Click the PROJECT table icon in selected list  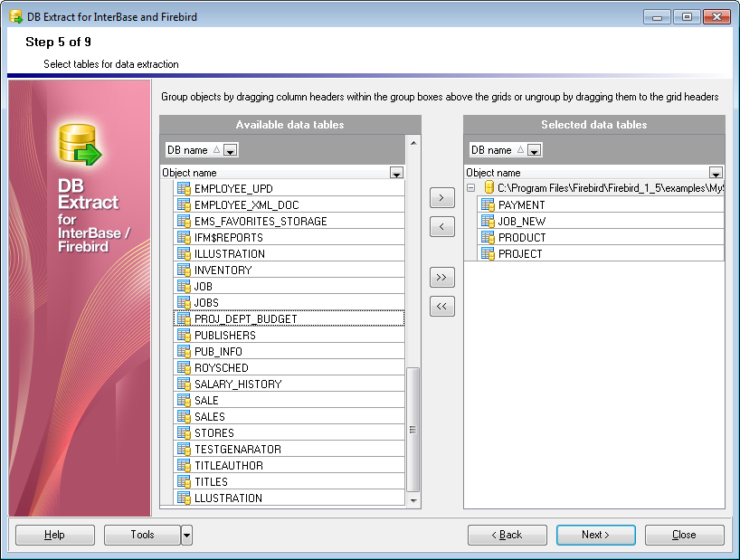[488, 254]
